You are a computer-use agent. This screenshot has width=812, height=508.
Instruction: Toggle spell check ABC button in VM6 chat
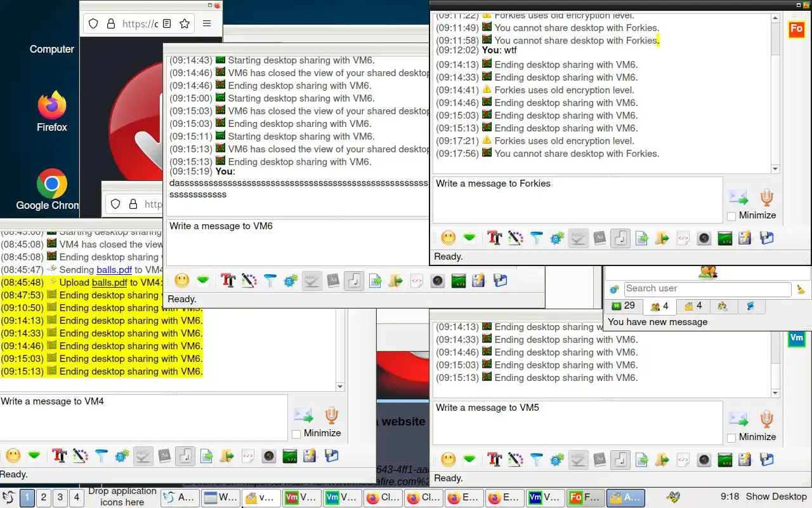click(311, 280)
